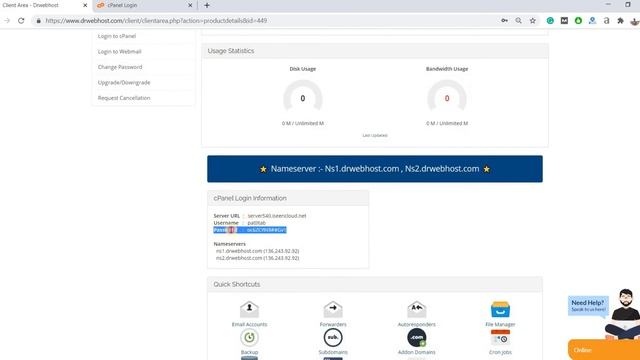Close the cPanel Login tab
The height and width of the screenshot is (360, 640).
click(190, 5)
